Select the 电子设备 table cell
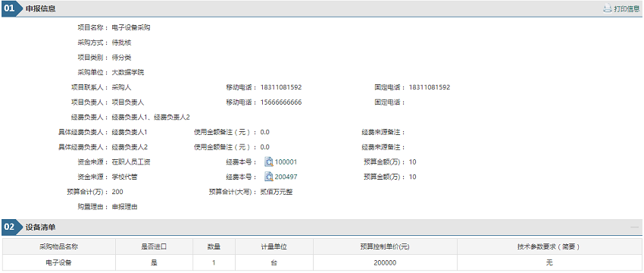 [59, 262]
